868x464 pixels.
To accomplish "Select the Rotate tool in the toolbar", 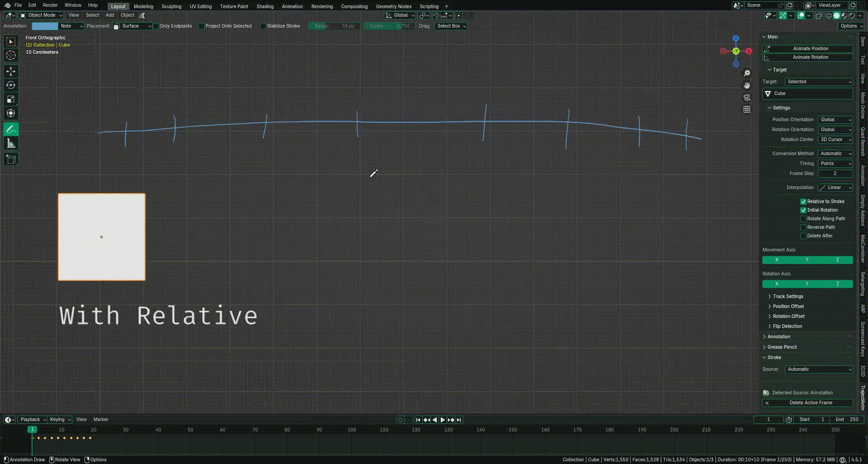I will [x=11, y=85].
